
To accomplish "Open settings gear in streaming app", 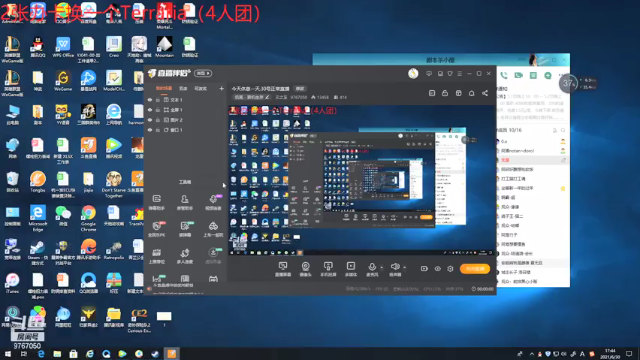I will tap(450, 269).
